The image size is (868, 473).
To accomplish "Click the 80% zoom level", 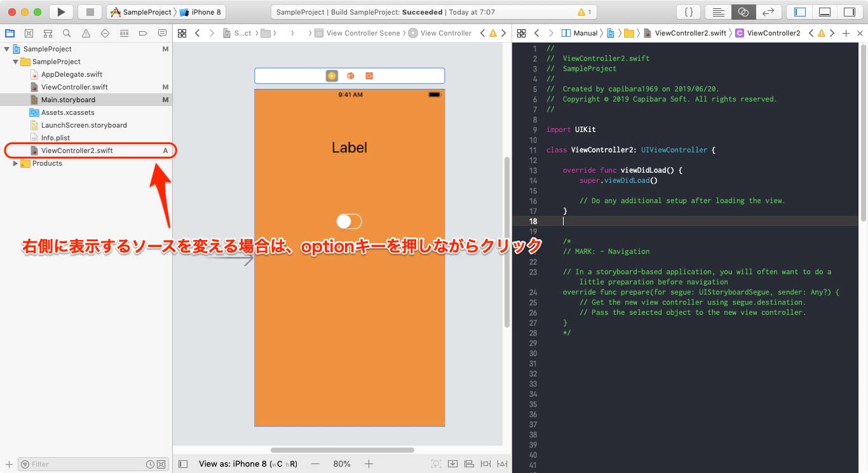I will 342,464.
